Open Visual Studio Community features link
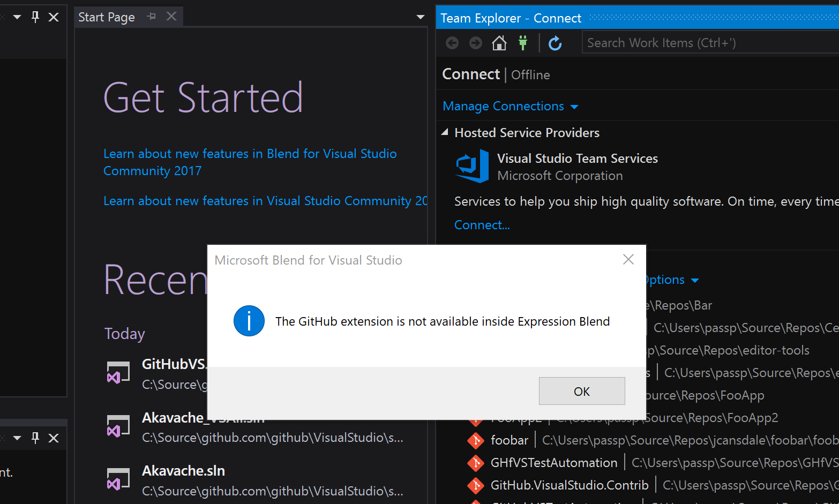839x504 pixels. (266, 201)
